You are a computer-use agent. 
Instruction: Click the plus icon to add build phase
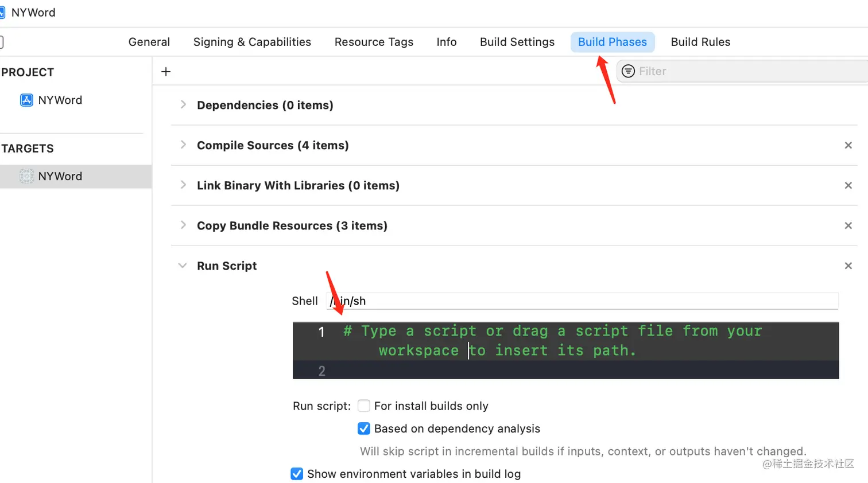point(166,72)
